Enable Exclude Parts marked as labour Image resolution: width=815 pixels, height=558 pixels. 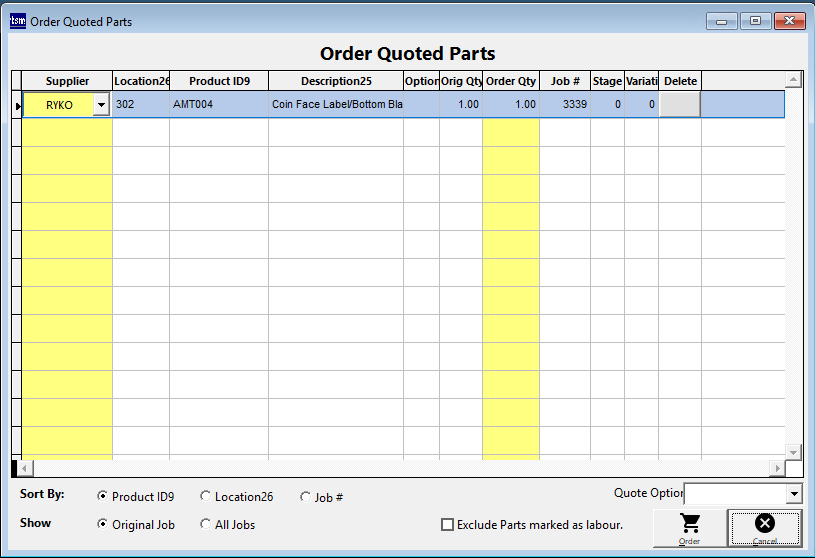[x=448, y=525]
